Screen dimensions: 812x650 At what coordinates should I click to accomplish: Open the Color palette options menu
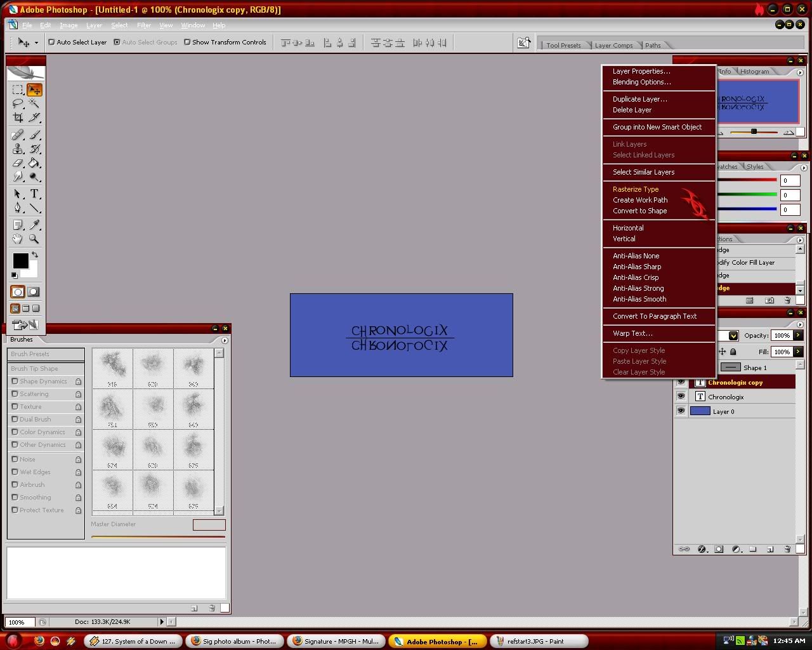(x=804, y=168)
